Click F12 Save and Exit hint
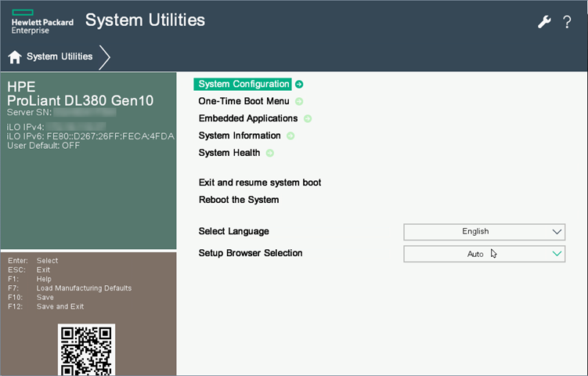 tap(45, 306)
